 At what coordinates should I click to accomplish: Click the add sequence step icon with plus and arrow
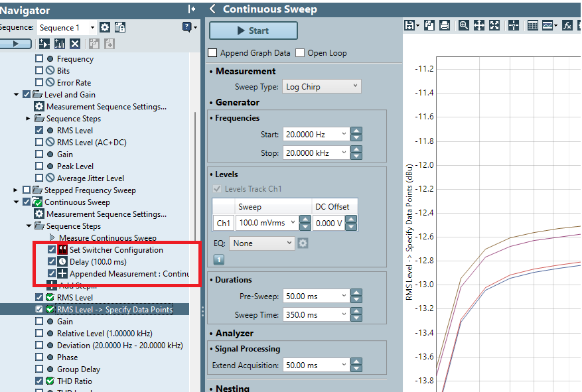(44, 44)
